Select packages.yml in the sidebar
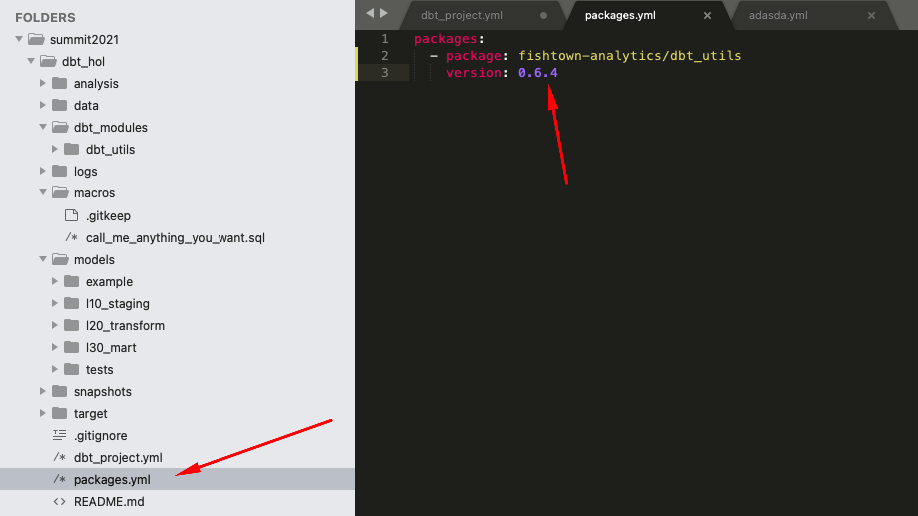Screen dimensions: 918x516 click(112, 480)
